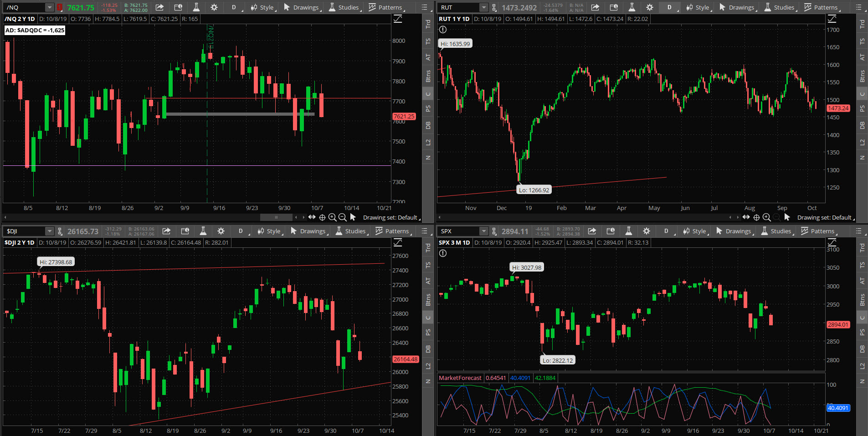This screenshot has height=436, width=868.
Task: Click zoom in magnifier under the /NQ chart
Action: point(332,217)
